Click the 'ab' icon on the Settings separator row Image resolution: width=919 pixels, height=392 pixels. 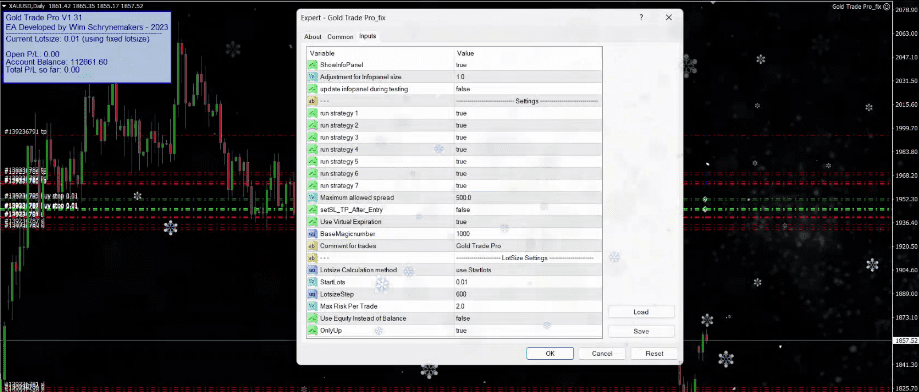[313, 101]
